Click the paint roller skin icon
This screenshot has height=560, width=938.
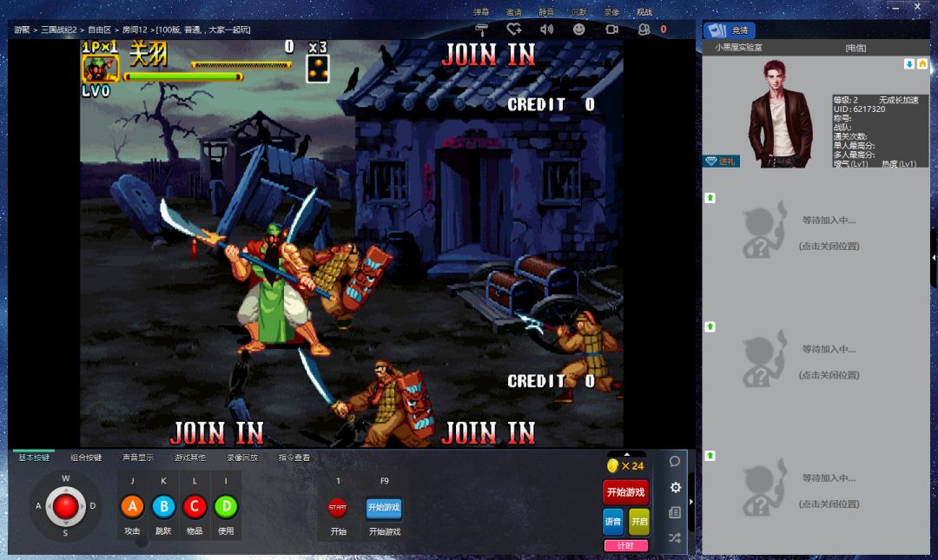[481, 30]
